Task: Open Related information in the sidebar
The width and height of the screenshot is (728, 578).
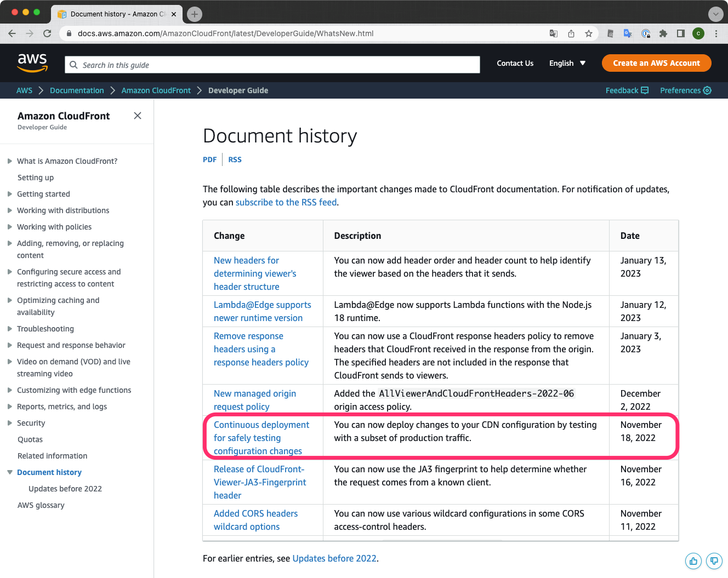Action: point(53,456)
